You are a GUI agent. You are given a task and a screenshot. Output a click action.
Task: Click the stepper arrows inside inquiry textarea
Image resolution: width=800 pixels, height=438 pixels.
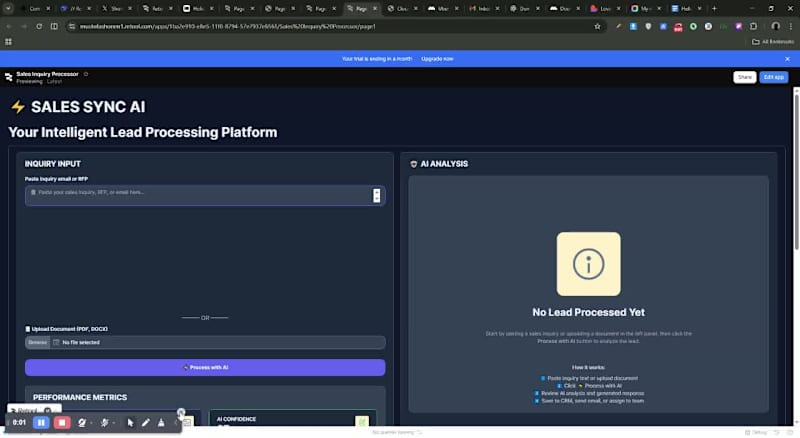[x=377, y=196]
